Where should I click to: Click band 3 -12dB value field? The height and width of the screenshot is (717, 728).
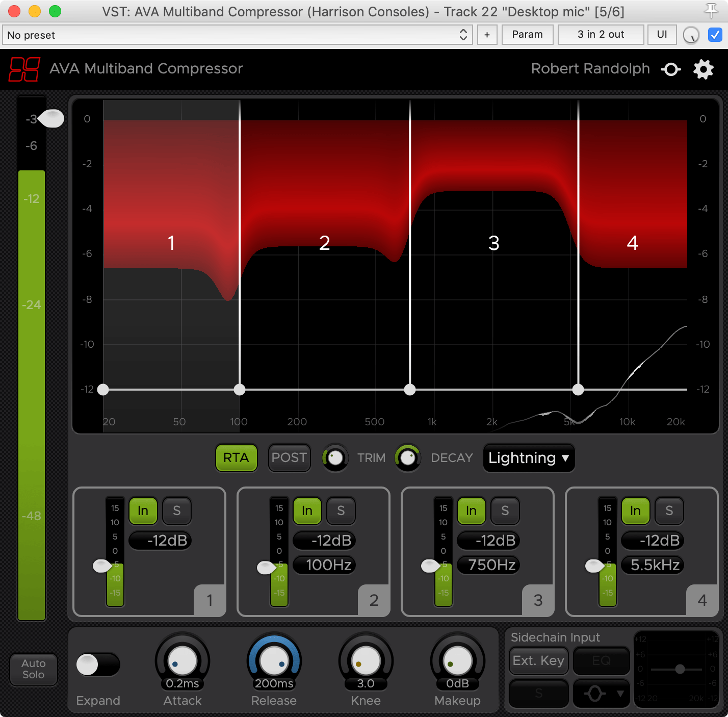[x=488, y=540]
